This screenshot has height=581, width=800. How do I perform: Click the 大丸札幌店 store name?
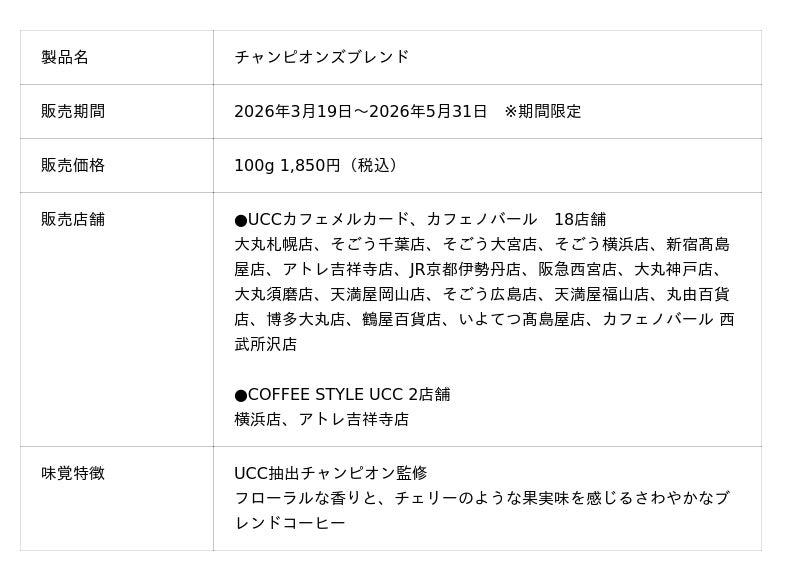[274, 244]
